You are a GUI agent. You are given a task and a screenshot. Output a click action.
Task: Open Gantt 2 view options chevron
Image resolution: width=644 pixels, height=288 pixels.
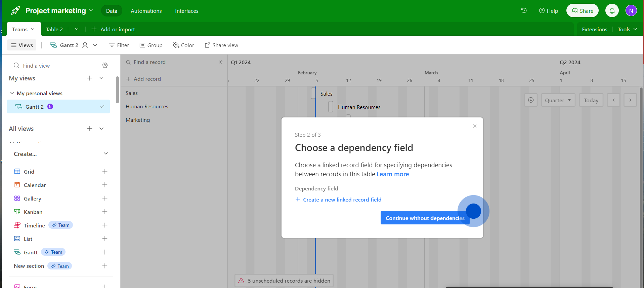pyautogui.click(x=95, y=45)
